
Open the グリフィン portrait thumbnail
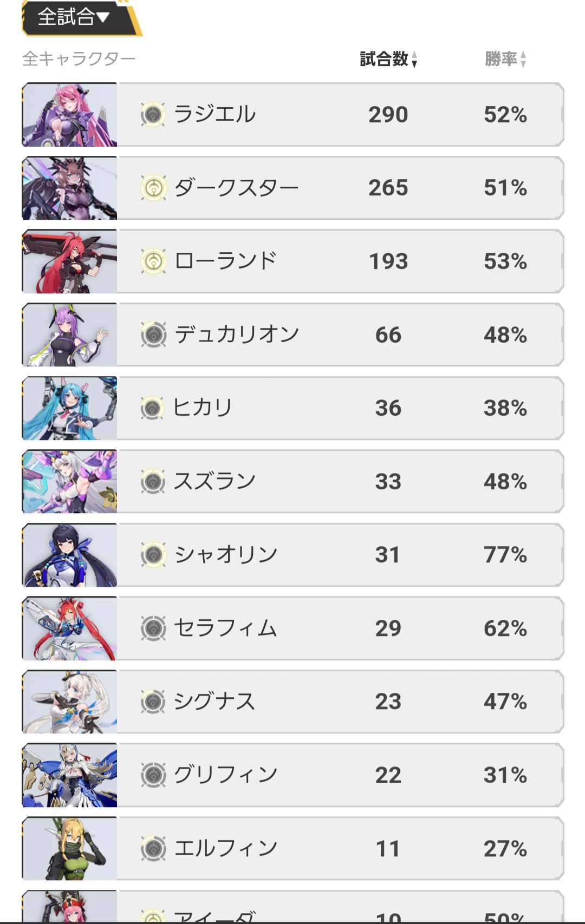coord(69,775)
